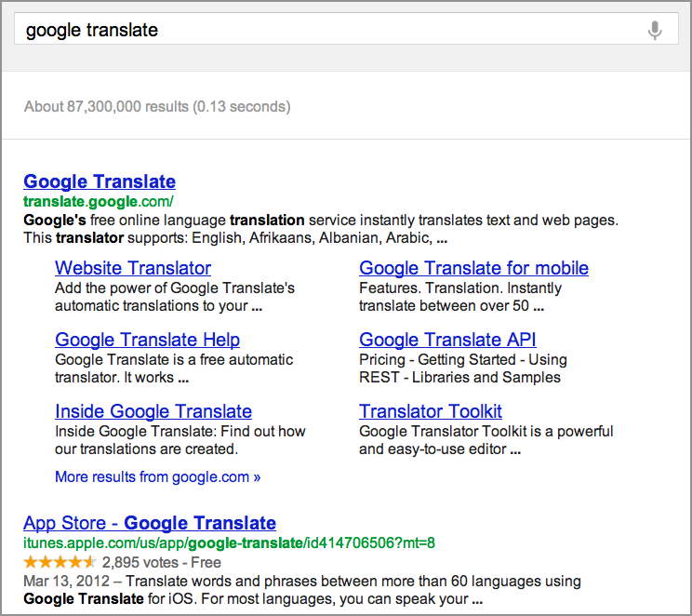
Task: Click the "Pricing - Getting Started" snippet text
Action: (462, 359)
